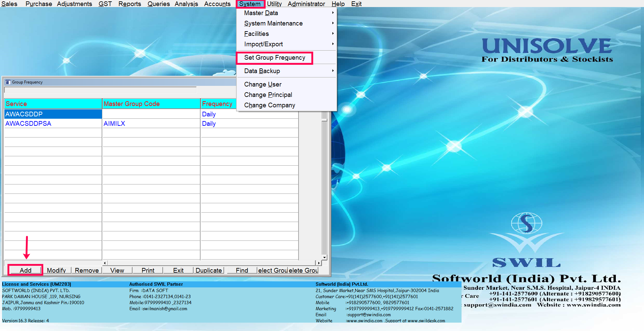Screen dimensions: 644x331
Task: Click Daily frequency for AWACSDDPSA
Action: click(249, 123)
